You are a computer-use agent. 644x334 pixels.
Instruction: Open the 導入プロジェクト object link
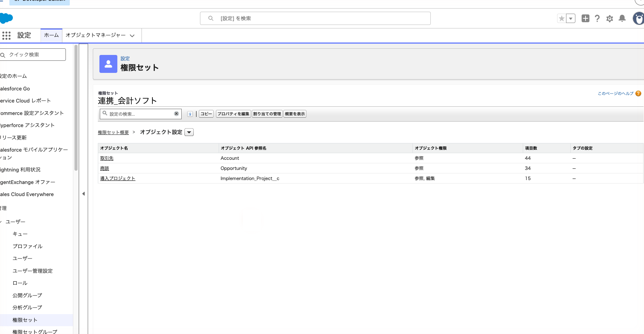click(118, 178)
